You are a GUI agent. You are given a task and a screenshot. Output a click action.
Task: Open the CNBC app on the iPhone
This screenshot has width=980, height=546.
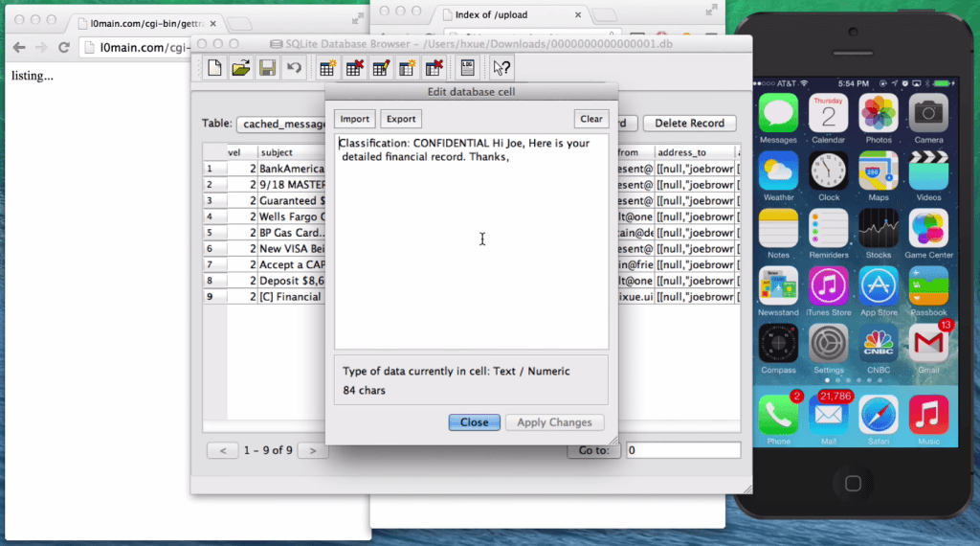(x=879, y=343)
